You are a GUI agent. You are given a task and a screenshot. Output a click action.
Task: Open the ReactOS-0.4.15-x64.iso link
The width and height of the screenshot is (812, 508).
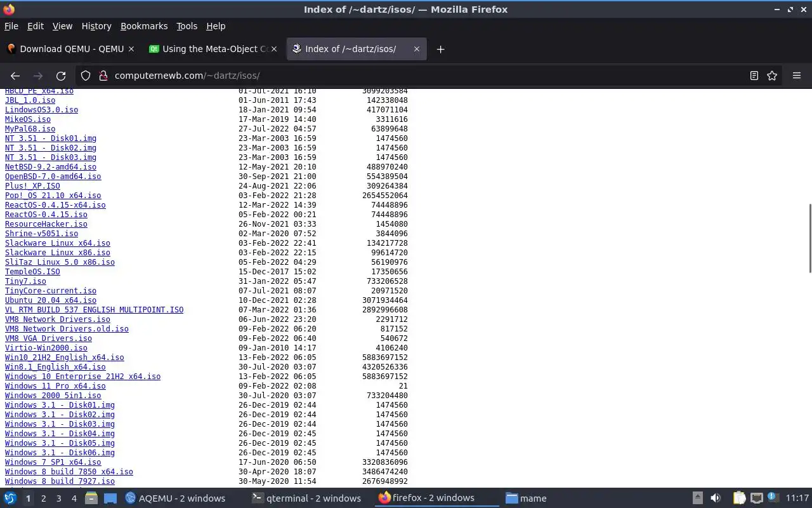click(x=55, y=205)
